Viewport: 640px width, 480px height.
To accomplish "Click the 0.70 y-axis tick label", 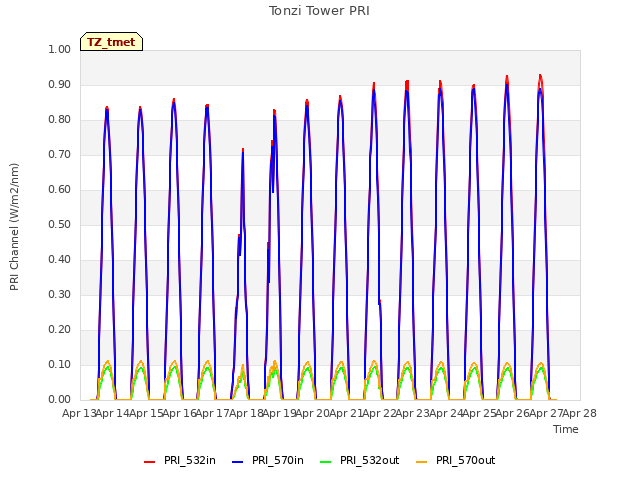I will pos(60,155).
